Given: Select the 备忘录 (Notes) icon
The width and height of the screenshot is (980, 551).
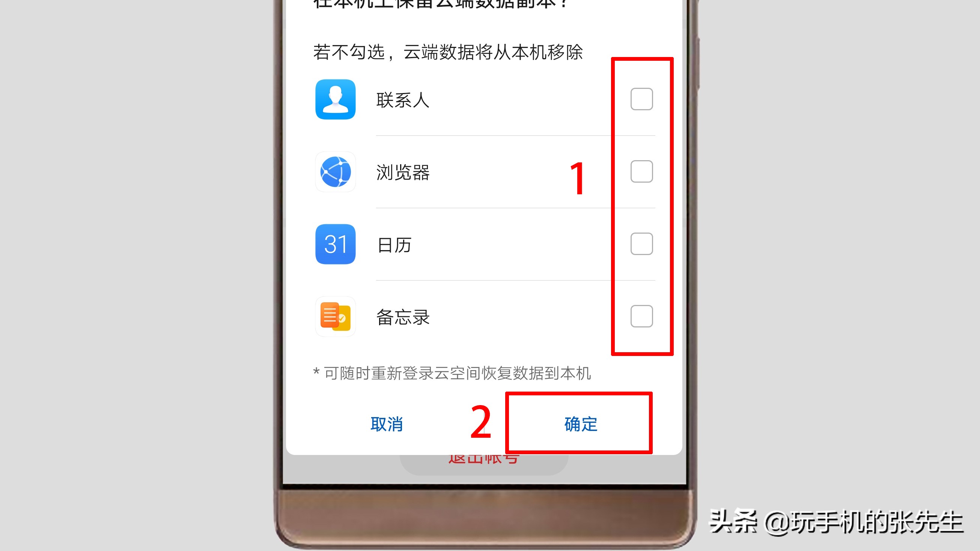Looking at the screenshot, I should 334,316.
